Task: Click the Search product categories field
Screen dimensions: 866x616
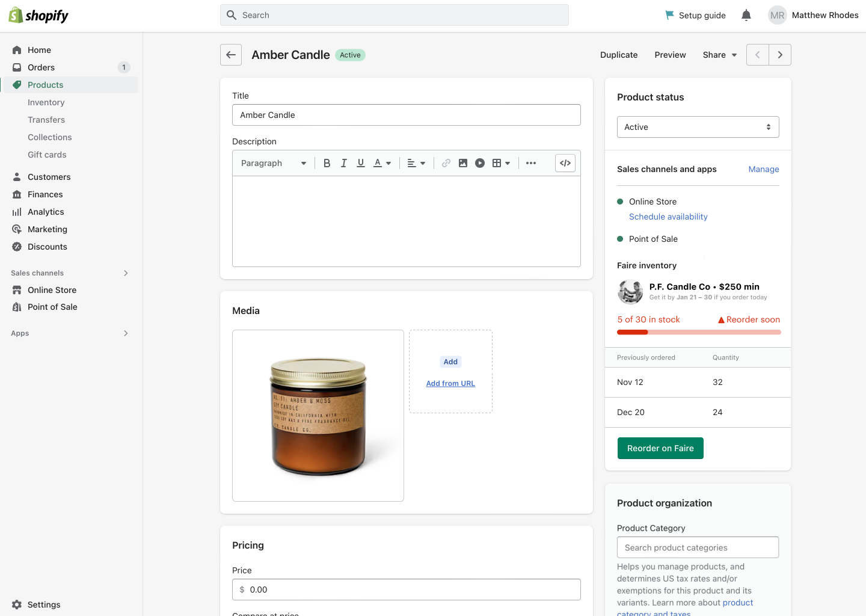Action: pyautogui.click(x=698, y=547)
